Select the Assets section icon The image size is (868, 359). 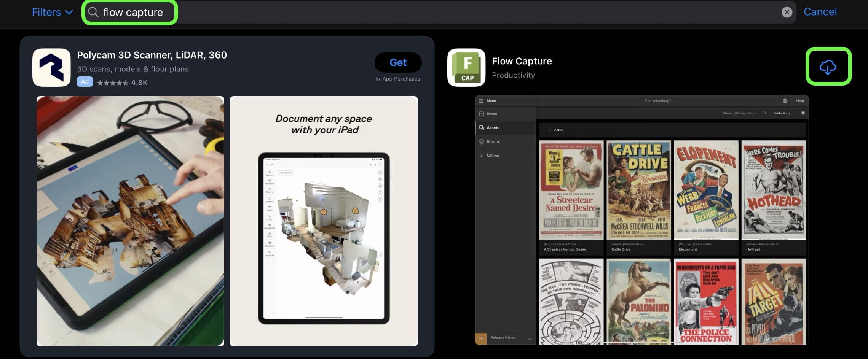[x=482, y=127]
